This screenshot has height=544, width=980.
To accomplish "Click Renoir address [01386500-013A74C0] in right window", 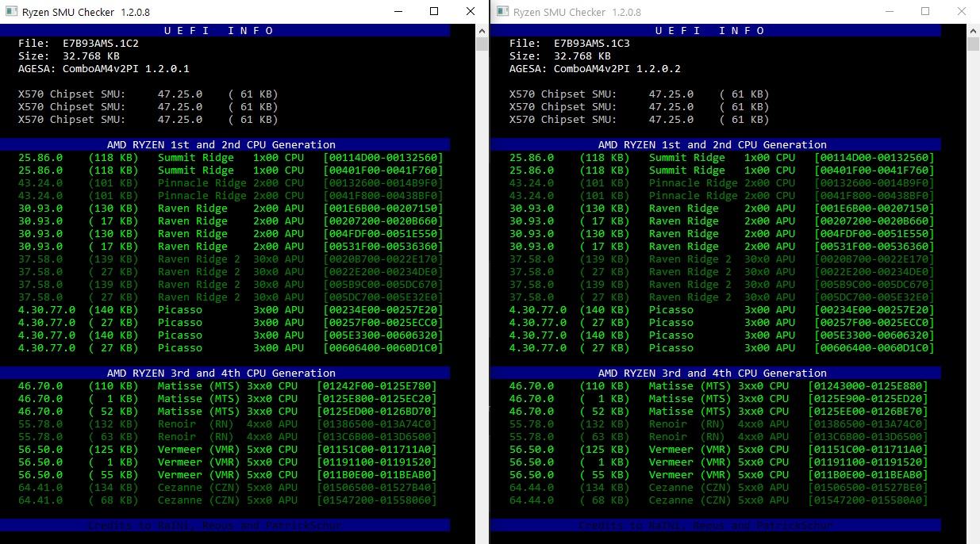I will coord(868,423).
